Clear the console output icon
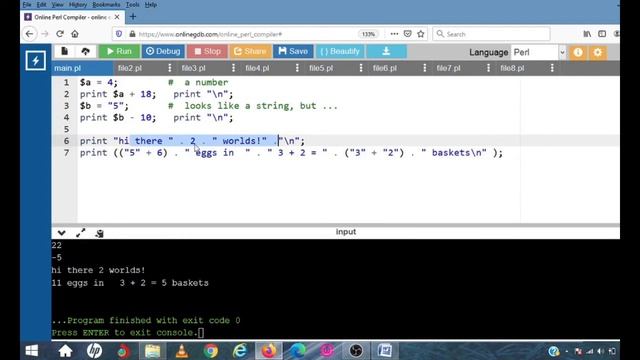The image size is (640, 360). point(99,233)
